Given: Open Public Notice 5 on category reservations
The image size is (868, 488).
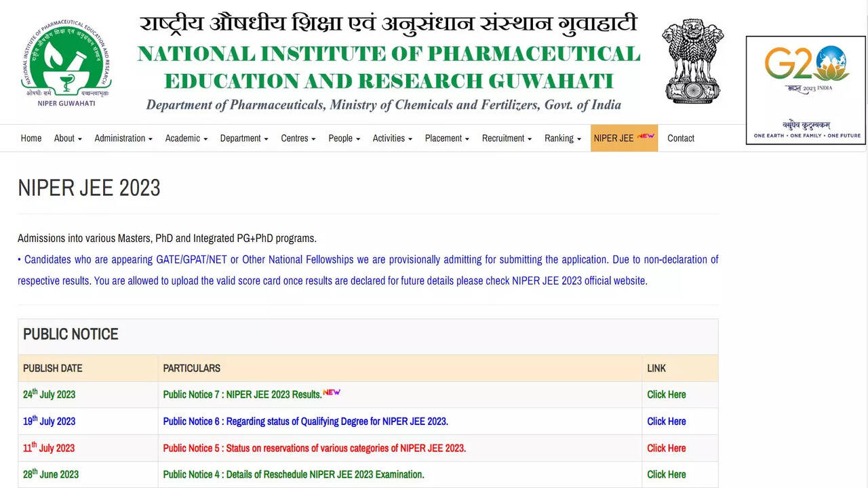Looking at the screenshot, I should tap(314, 448).
